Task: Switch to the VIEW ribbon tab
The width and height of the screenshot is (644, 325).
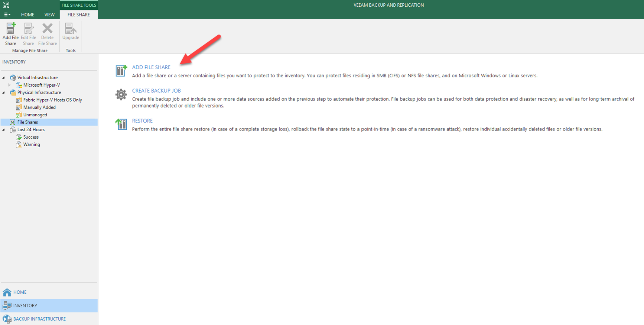Action: click(x=49, y=15)
